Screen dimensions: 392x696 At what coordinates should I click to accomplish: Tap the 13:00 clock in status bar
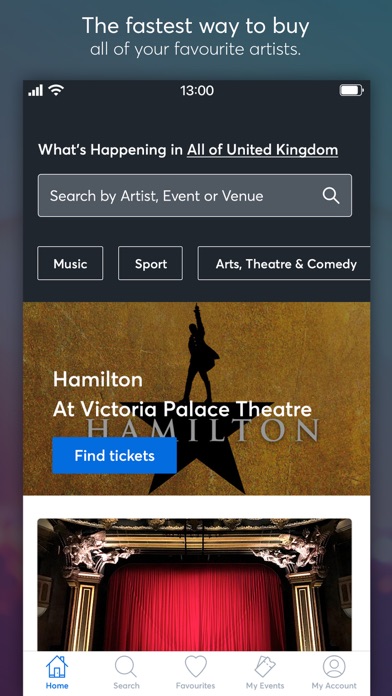(197, 91)
